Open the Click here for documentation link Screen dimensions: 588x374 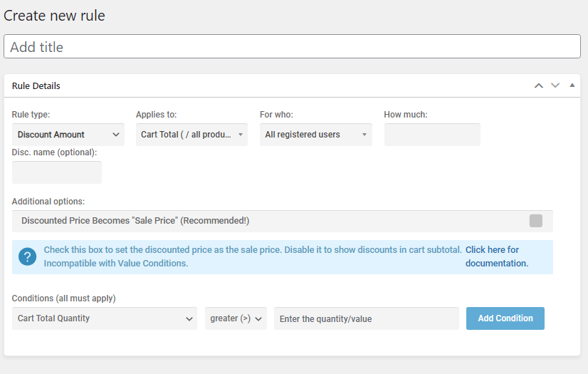click(x=496, y=256)
